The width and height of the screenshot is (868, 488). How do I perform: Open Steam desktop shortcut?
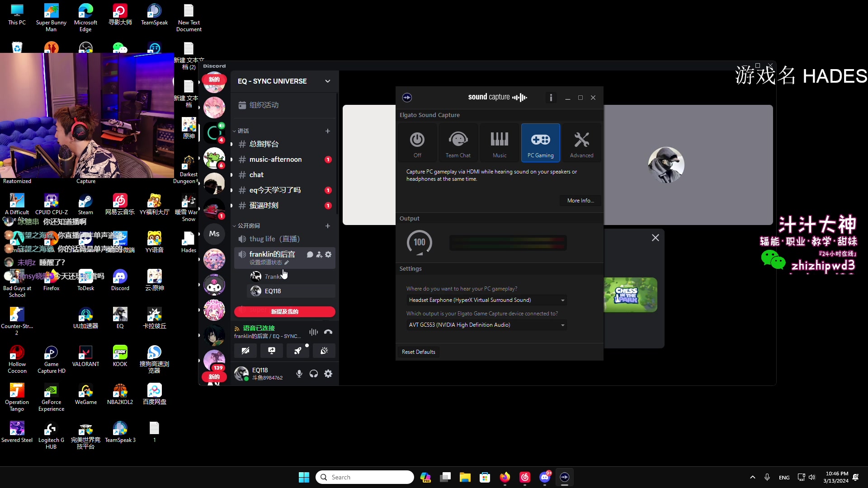85,204
